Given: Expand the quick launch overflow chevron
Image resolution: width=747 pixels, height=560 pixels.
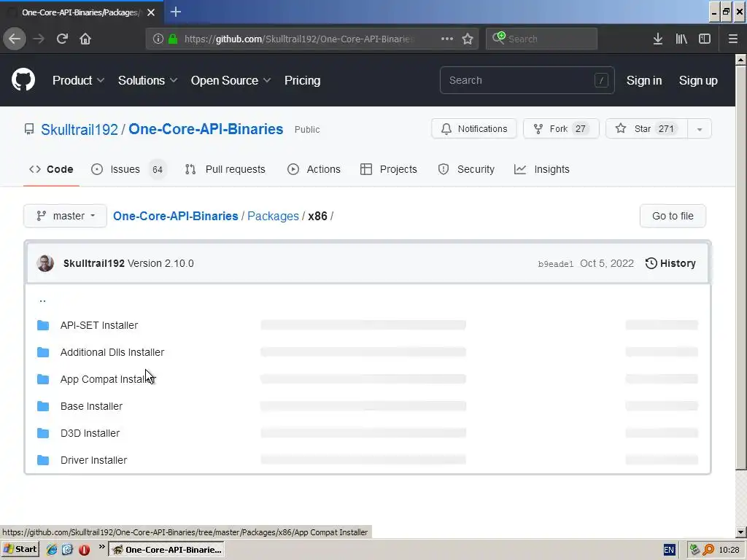Looking at the screenshot, I should [x=101, y=547].
